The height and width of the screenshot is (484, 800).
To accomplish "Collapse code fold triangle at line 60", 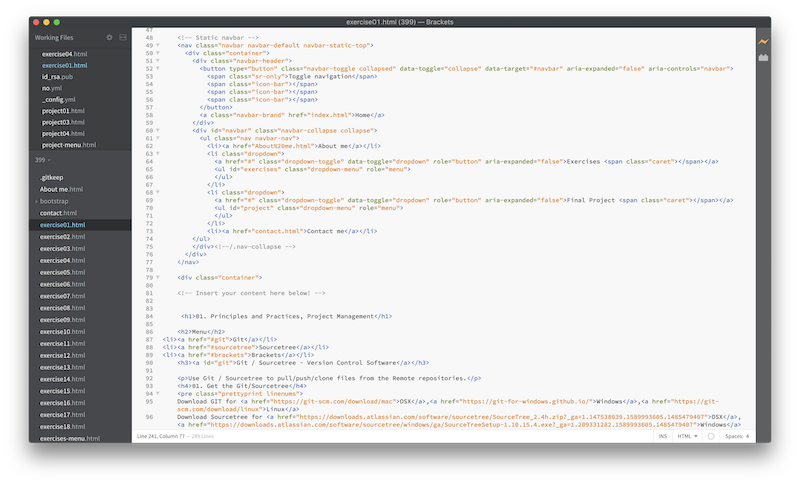I will 158,130.
